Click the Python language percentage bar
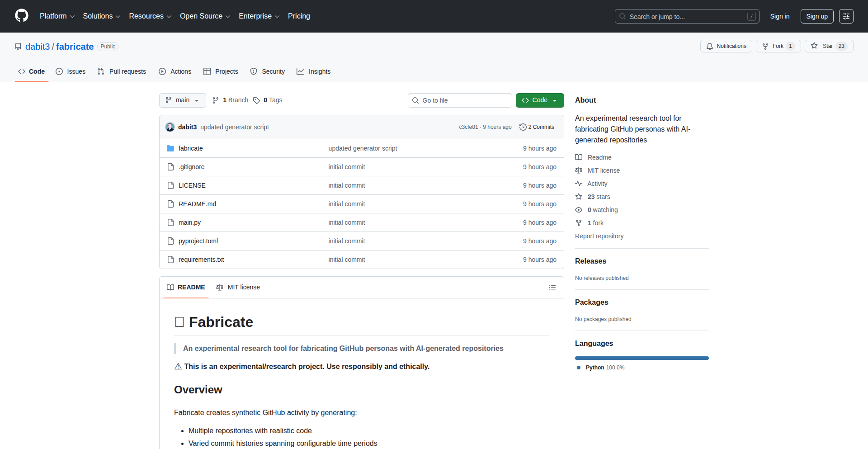This screenshot has height=449, width=868. tap(642, 358)
